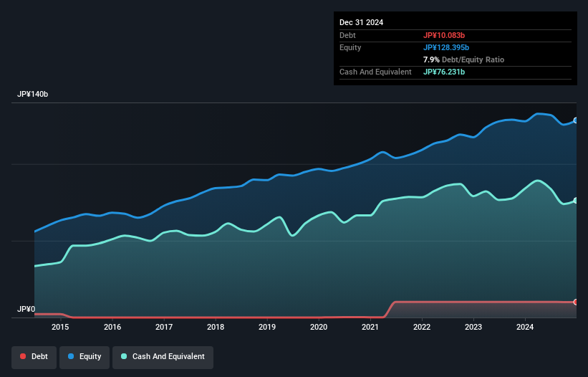Click the 2020 x-axis label
The image size is (588, 377).
(319, 327)
